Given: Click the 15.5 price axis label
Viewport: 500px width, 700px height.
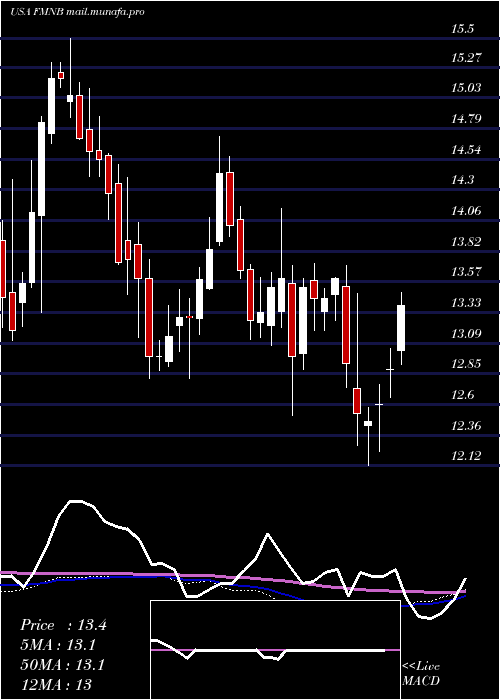Looking at the screenshot, I should coord(462,29).
